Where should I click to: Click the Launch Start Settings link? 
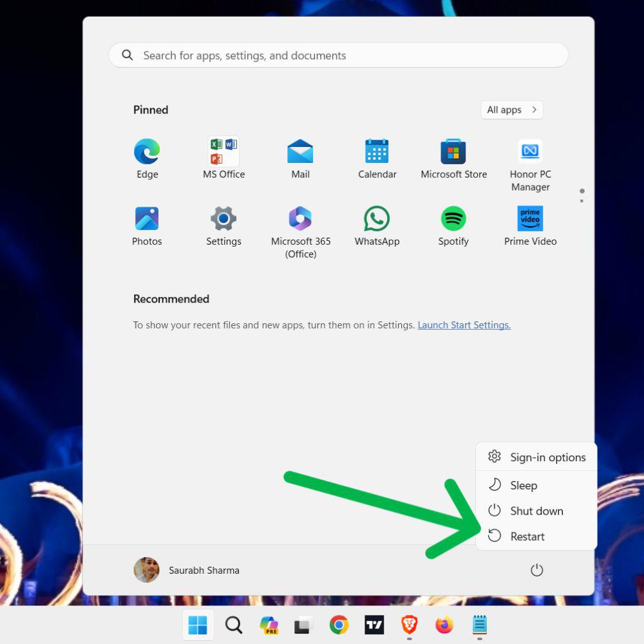[464, 325]
